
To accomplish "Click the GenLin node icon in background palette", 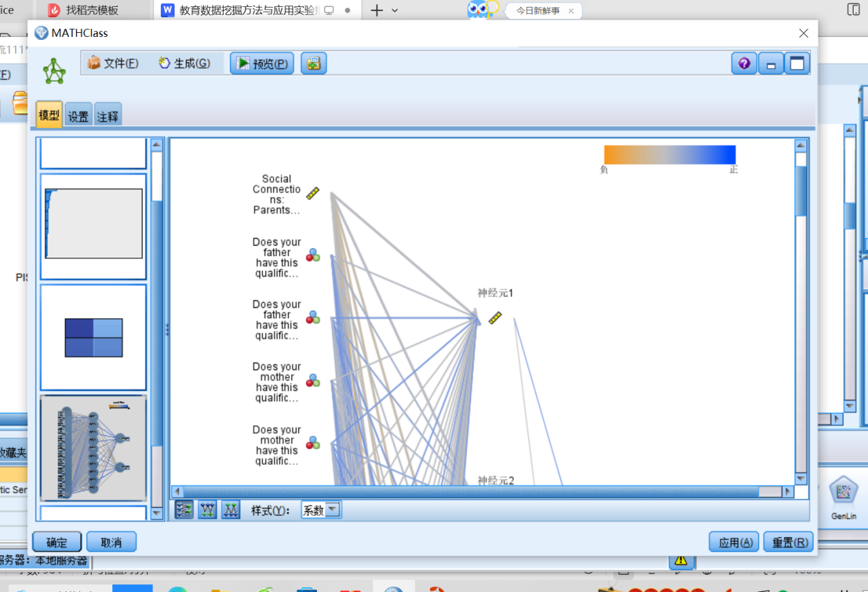I will tap(843, 498).
